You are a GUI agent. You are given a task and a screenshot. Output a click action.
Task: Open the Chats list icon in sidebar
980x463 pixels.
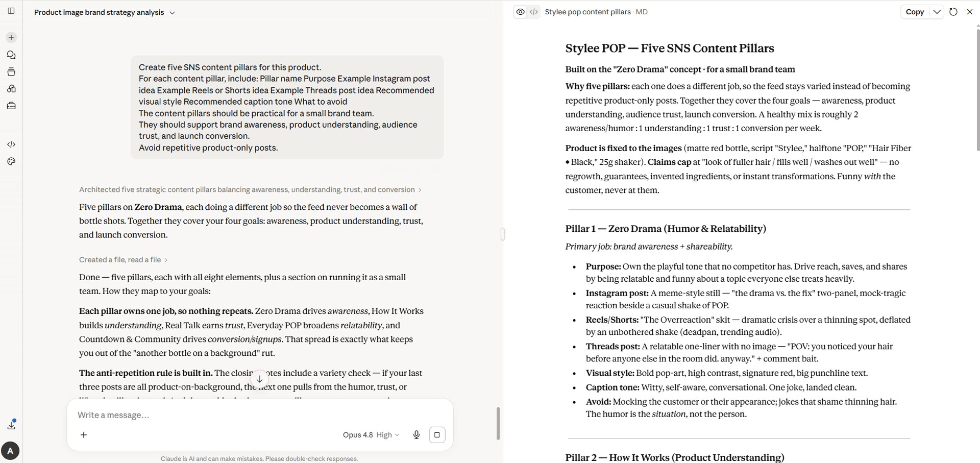coord(11,55)
